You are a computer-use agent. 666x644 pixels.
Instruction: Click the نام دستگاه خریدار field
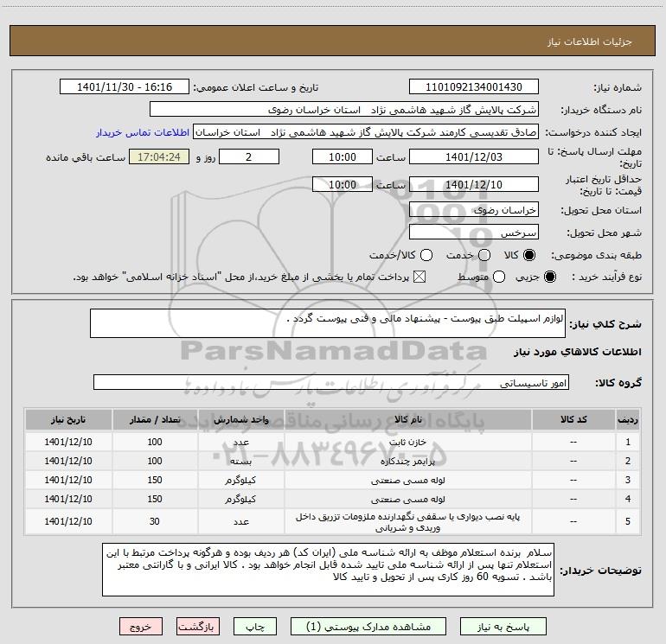(344, 109)
